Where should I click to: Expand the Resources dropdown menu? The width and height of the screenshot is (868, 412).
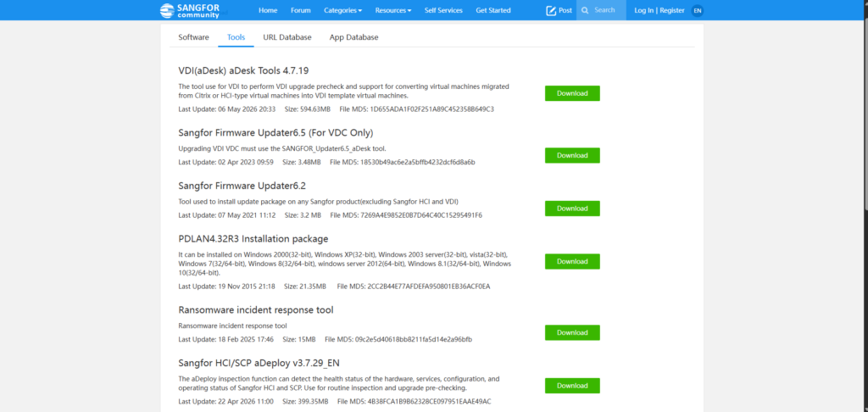pyautogui.click(x=393, y=10)
